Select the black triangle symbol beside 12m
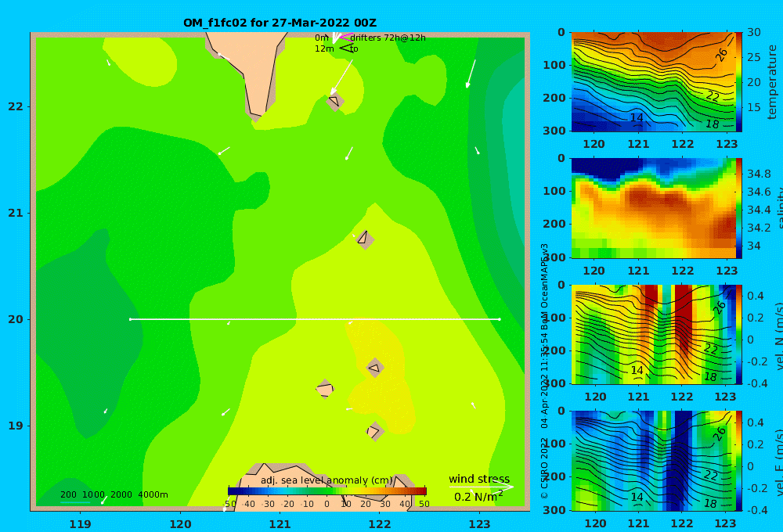 (346, 49)
